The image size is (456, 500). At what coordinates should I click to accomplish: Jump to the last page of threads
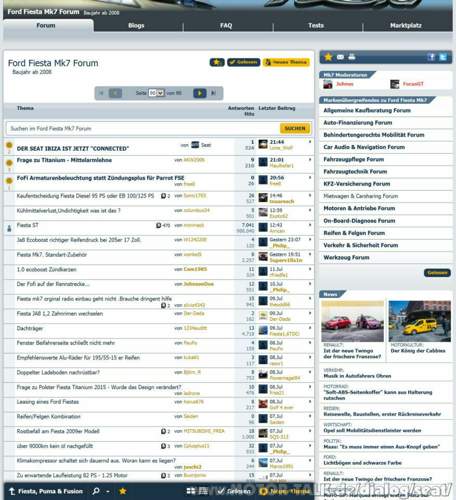click(213, 93)
